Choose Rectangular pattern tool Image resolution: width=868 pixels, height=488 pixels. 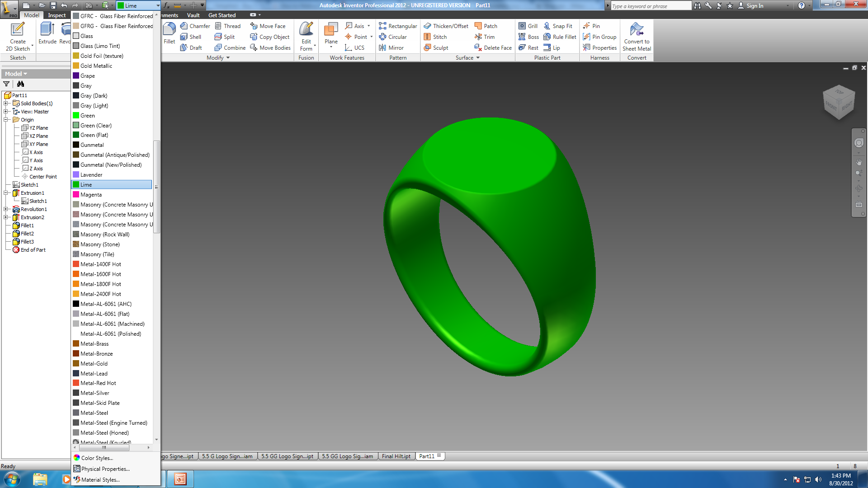pyautogui.click(x=398, y=26)
